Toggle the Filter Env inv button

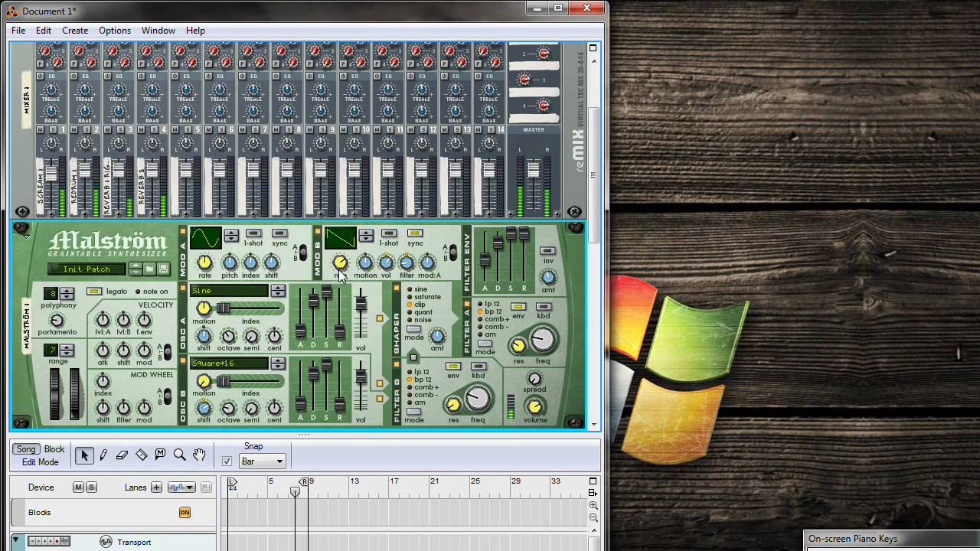[x=547, y=251]
